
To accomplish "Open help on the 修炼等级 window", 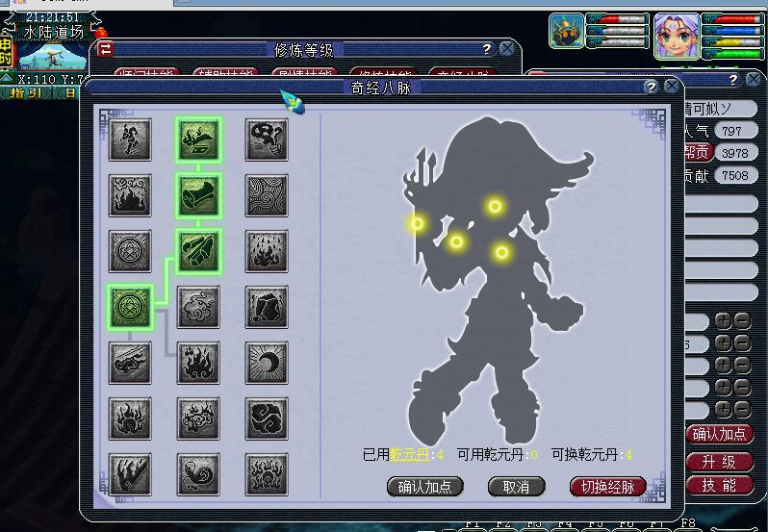I will 486,49.
